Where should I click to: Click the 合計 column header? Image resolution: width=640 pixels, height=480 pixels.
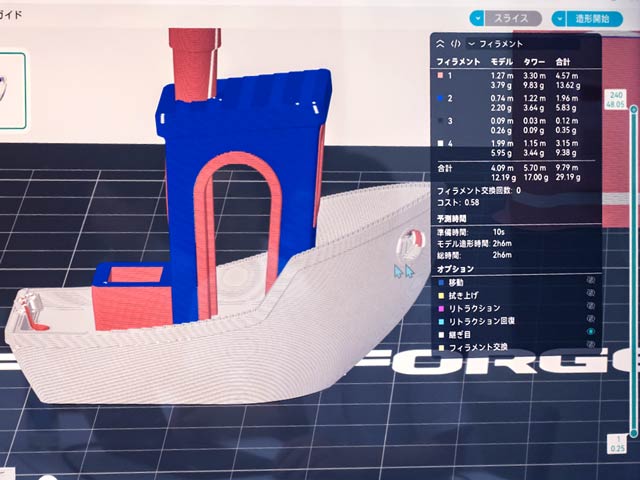pyautogui.click(x=563, y=62)
